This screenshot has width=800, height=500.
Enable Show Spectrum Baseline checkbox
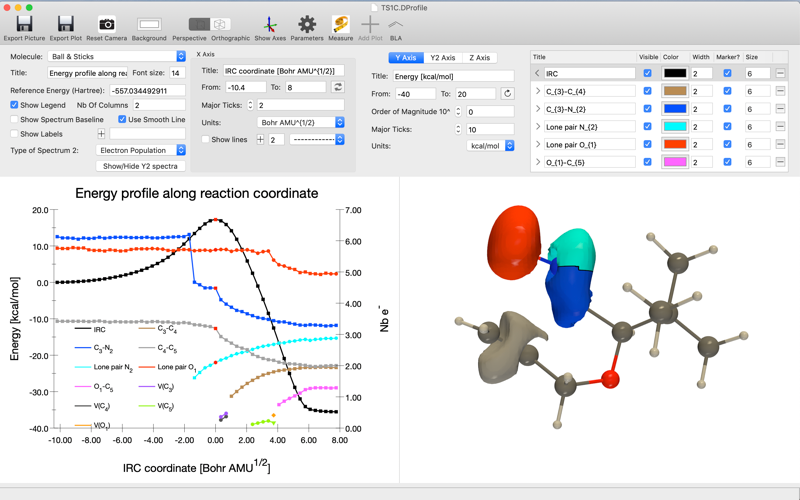click(x=14, y=119)
